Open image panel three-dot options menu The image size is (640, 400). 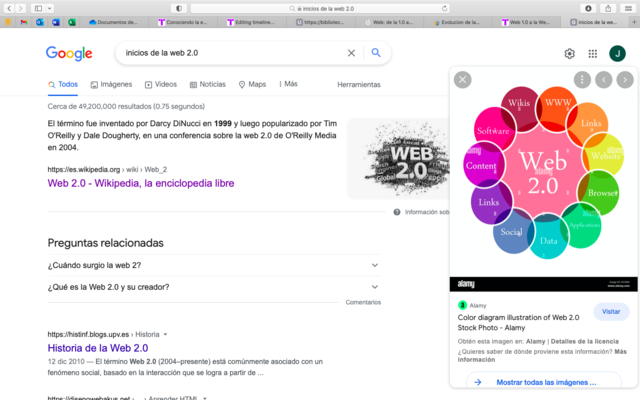(x=582, y=80)
